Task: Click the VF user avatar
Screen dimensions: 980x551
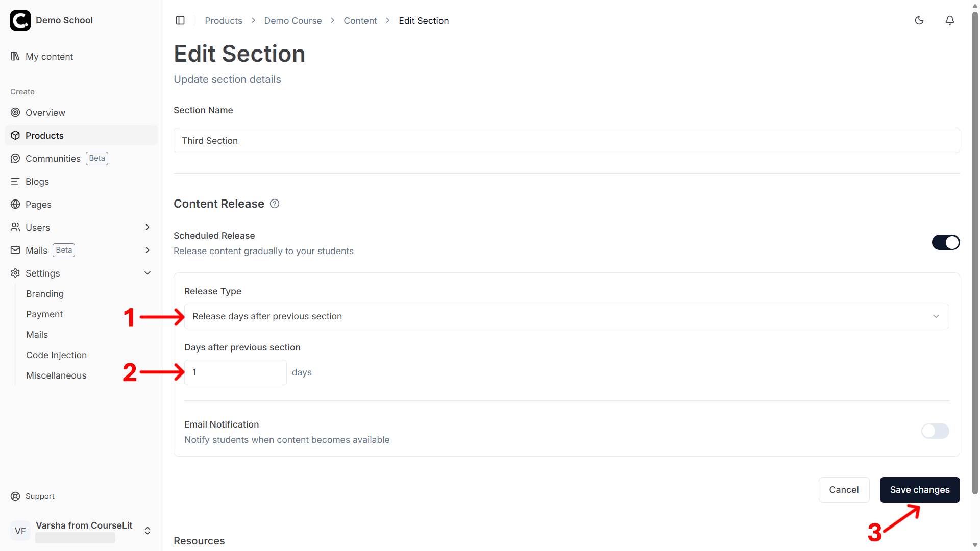Action: [20, 531]
